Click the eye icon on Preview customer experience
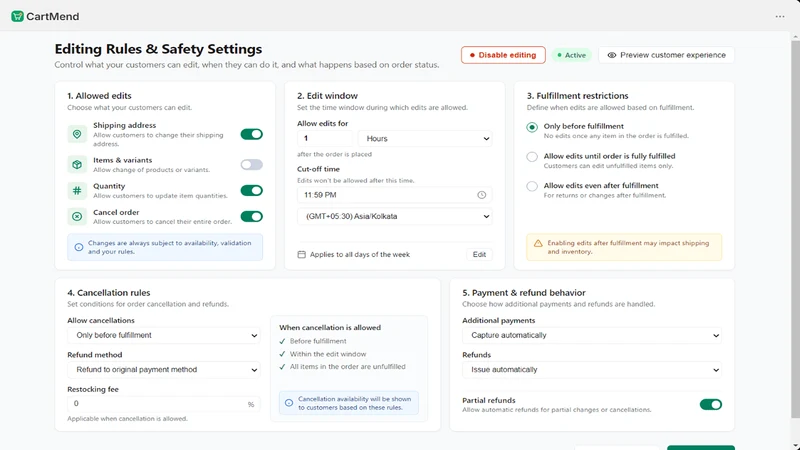800x450 pixels. coord(611,55)
